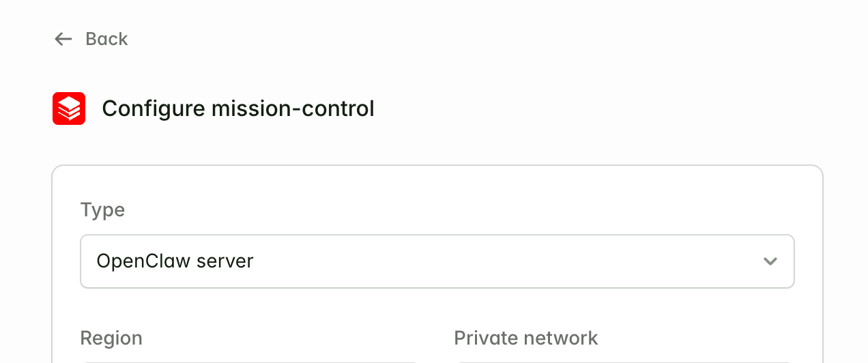The width and height of the screenshot is (868, 363).
Task: Click the word Configure in the title
Action: [154, 108]
